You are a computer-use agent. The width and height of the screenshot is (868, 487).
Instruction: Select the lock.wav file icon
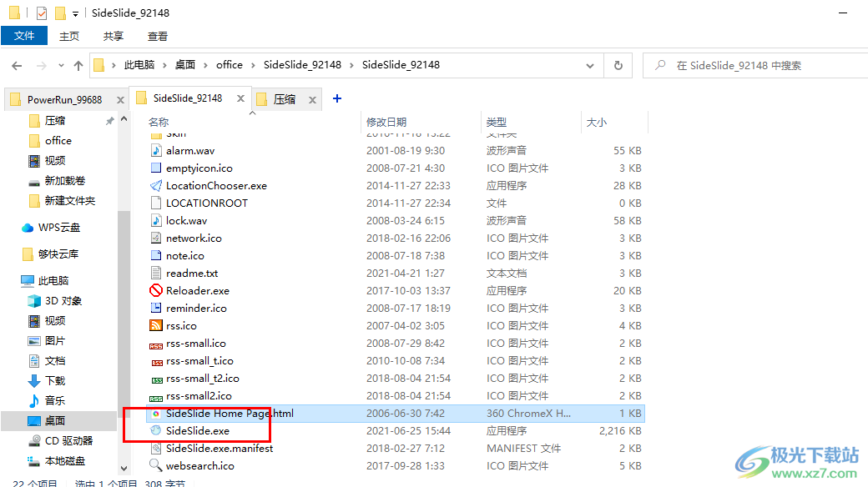pos(156,220)
